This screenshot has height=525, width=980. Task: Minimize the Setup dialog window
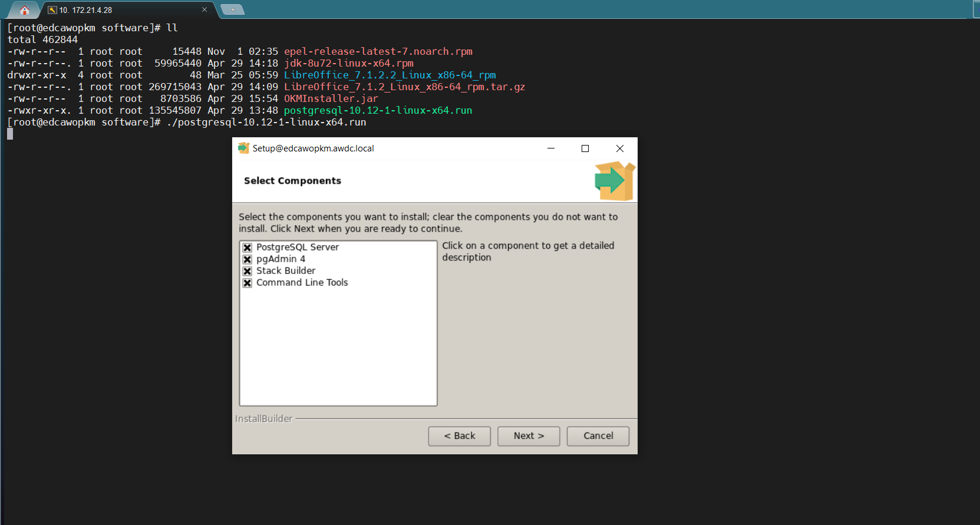pyautogui.click(x=551, y=148)
